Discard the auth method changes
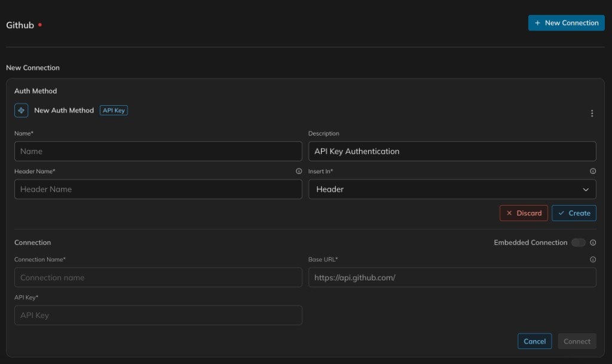This screenshot has height=364, width=612. click(x=524, y=213)
